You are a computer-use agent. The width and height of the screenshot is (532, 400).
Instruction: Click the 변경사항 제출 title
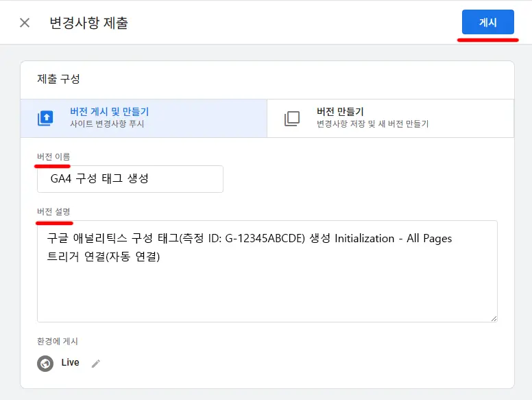point(89,23)
